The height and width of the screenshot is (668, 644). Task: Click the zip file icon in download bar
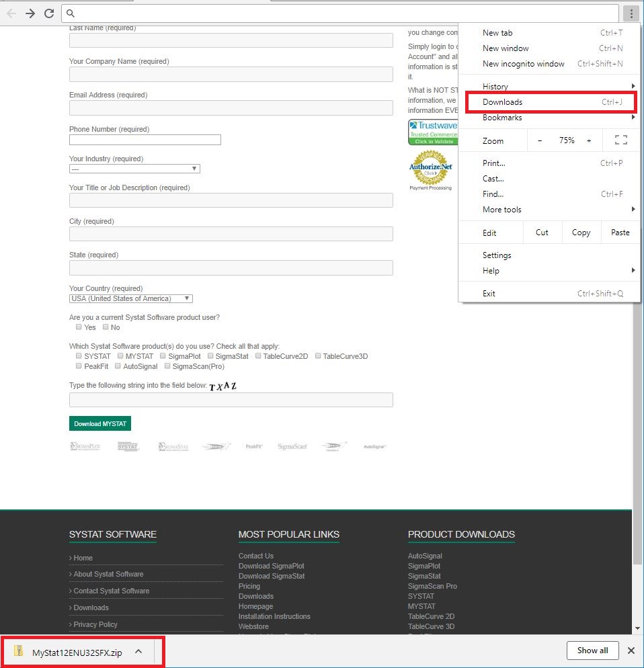click(18, 651)
